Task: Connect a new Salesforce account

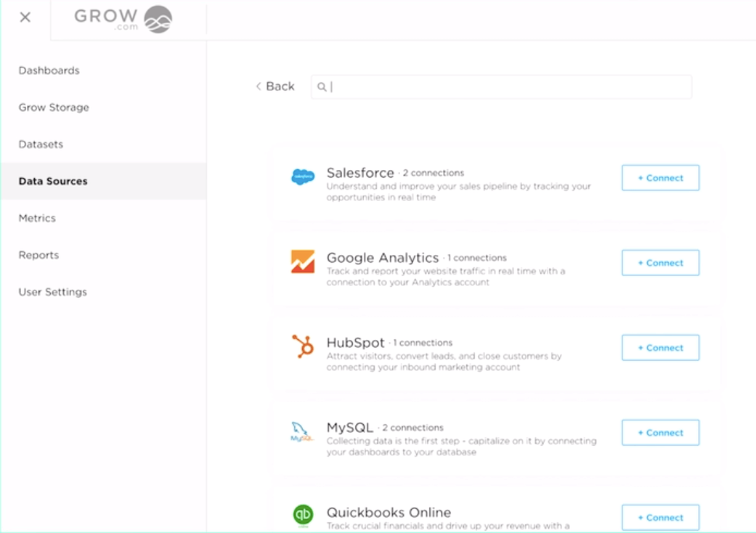Action: pos(659,177)
